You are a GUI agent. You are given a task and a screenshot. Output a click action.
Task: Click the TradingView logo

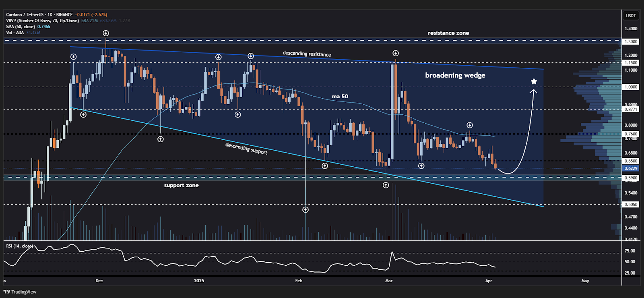[x=20, y=292]
